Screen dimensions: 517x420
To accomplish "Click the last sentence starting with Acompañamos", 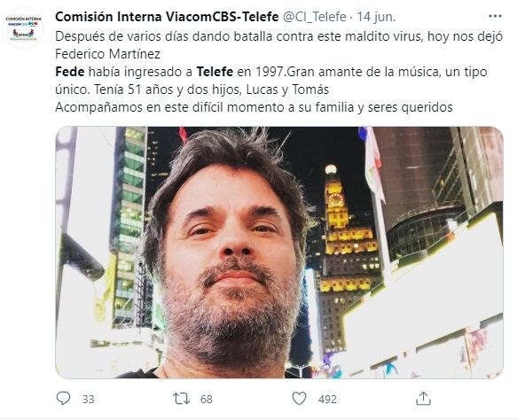I will [254, 107].
